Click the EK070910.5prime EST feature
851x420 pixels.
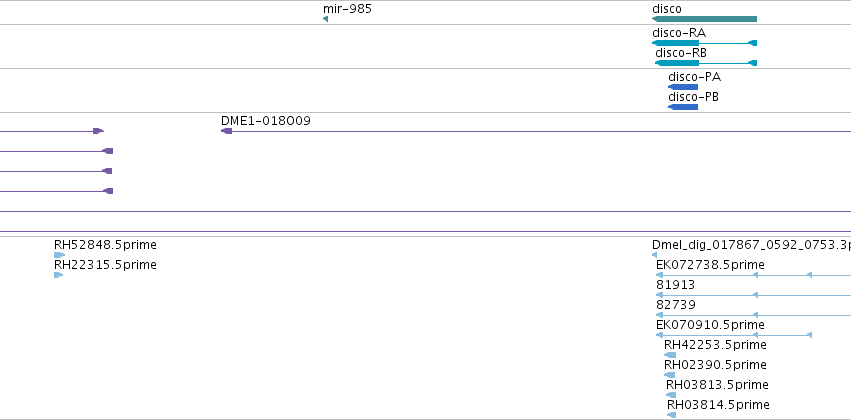(x=734, y=335)
